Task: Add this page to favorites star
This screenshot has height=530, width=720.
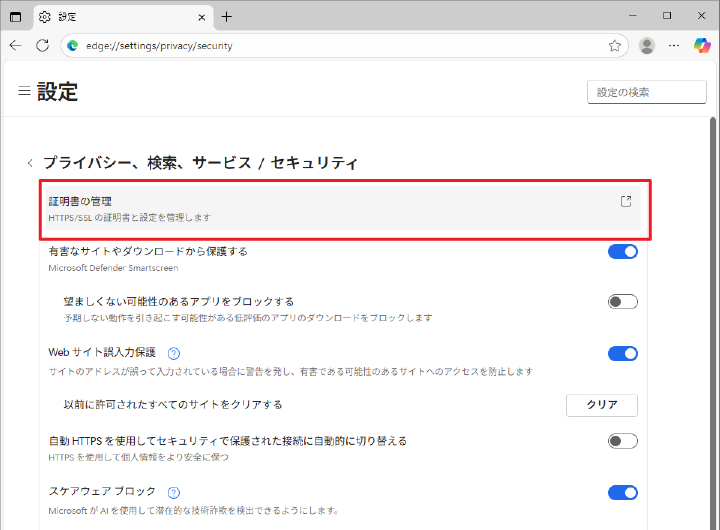Action: point(615,45)
